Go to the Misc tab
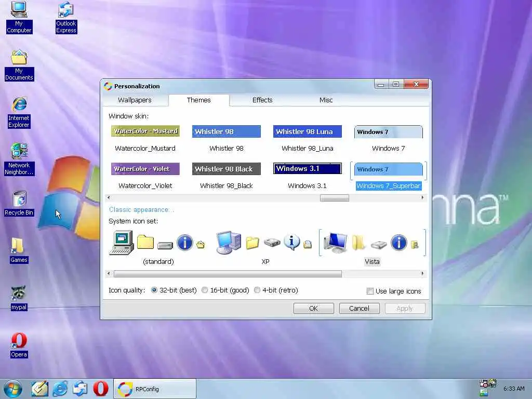The width and height of the screenshot is (532, 399). 326,100
